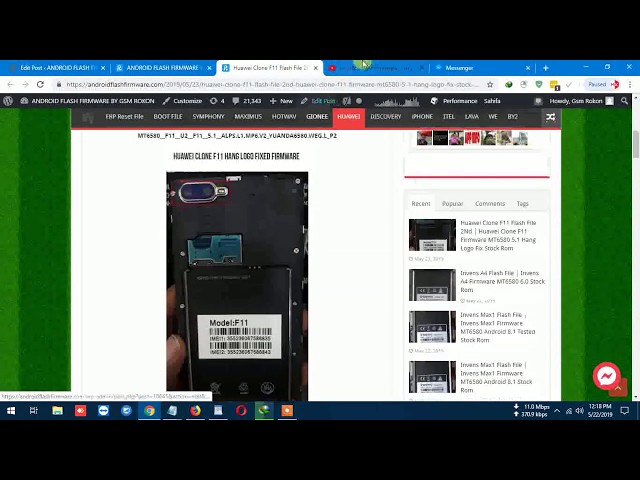Open the volume control in system tray

(x=579, y=411)
